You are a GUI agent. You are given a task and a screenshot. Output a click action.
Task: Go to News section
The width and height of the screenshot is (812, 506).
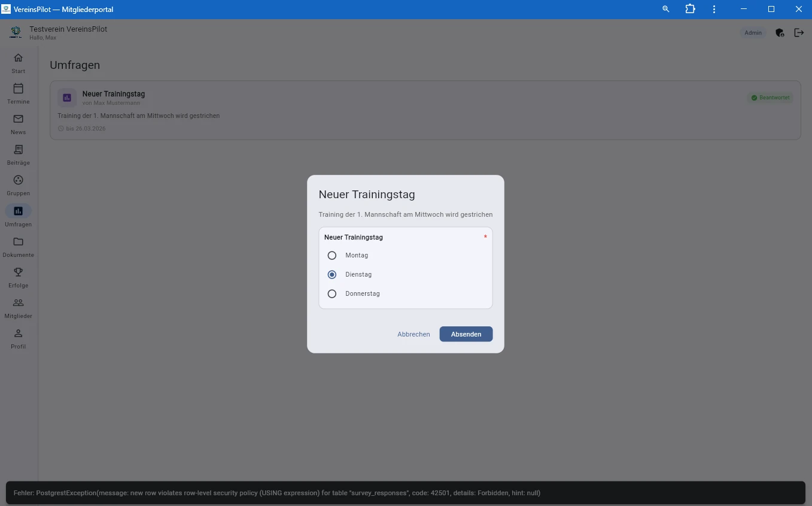tap(18, 123)
